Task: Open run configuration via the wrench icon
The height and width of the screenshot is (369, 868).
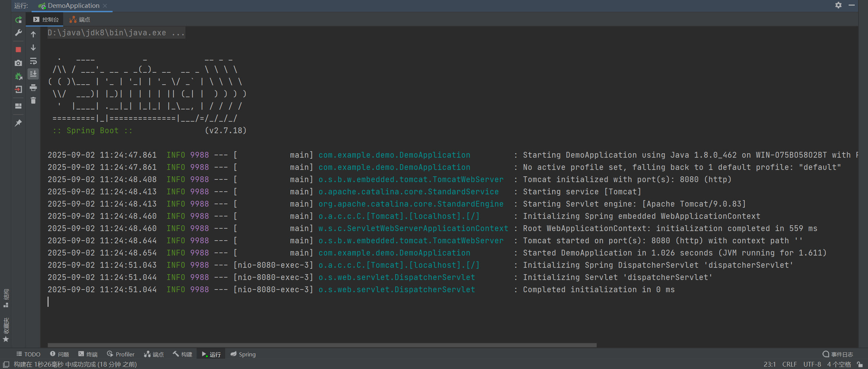Action: [x=18, y=33]
